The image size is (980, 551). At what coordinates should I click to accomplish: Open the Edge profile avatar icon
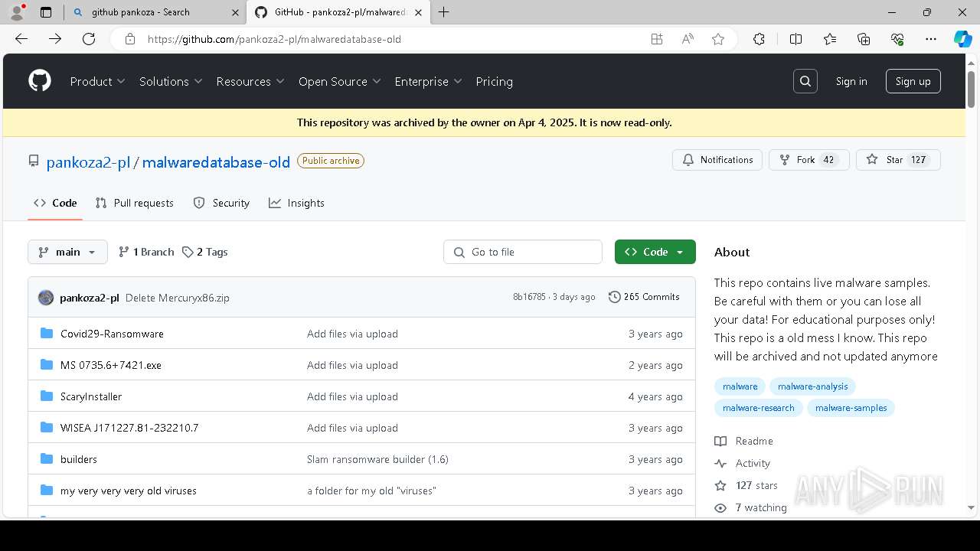pyautogui.click(x=17, y=12)
